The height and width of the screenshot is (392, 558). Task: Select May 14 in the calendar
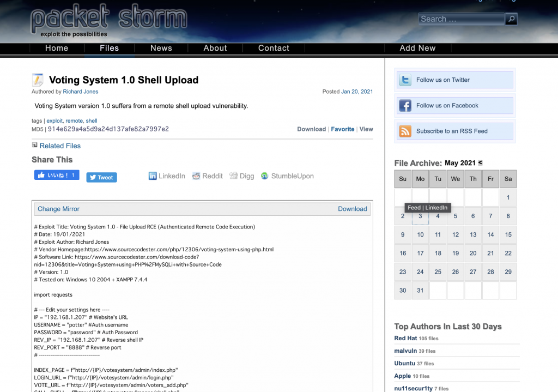pyautogui.click(x=490, y=234)
